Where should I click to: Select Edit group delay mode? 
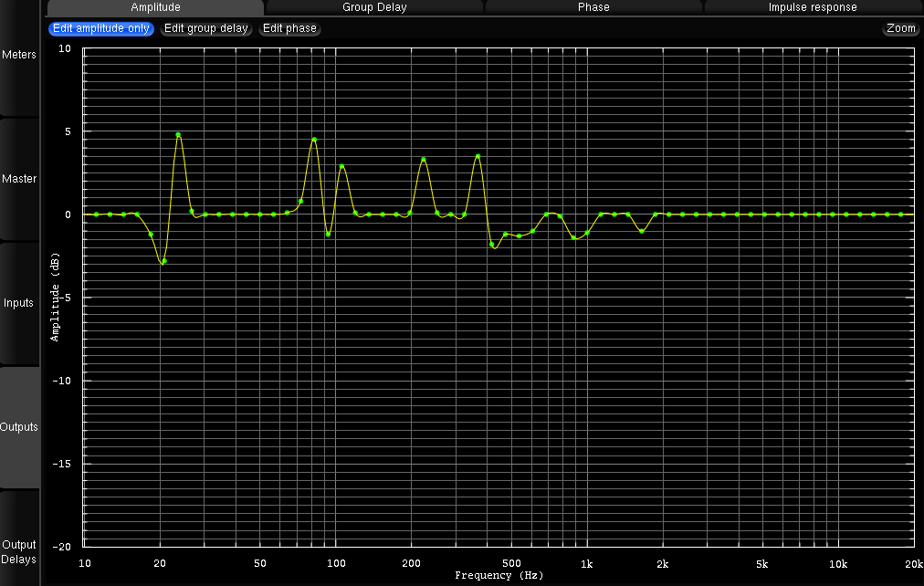click(x=206, y=28)
